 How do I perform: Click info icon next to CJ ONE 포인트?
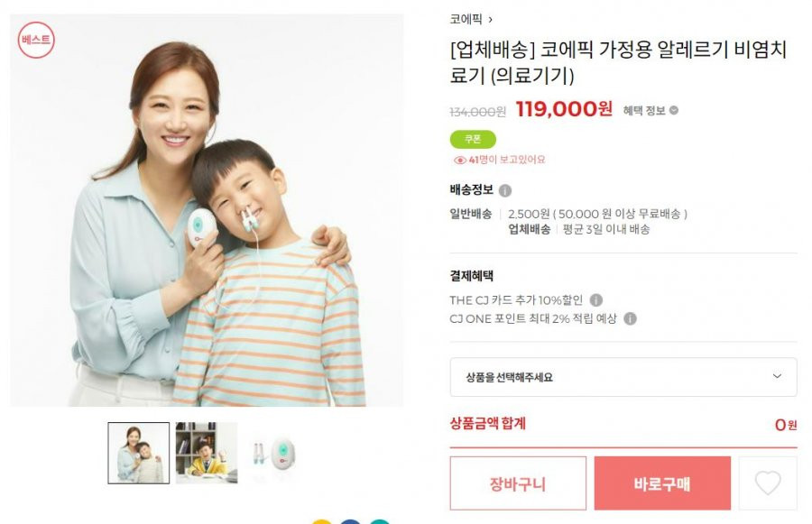[630, 318]
